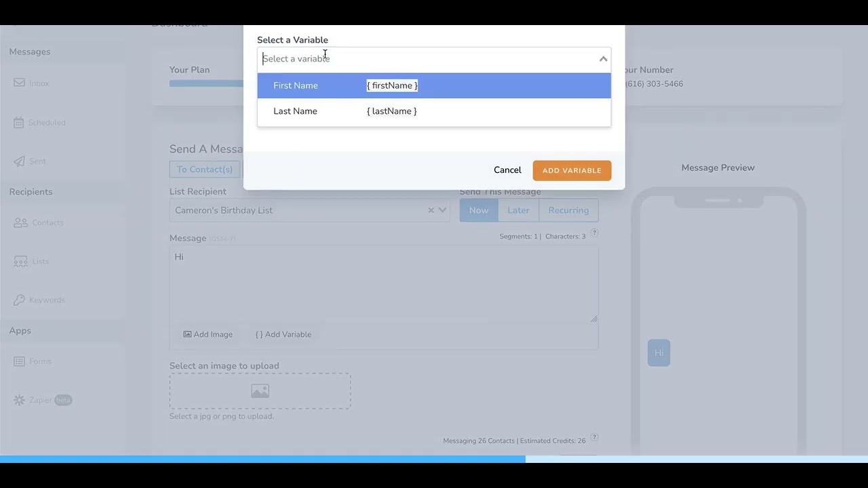
Task: Click the Your Plan usage bar
Action: (206, 84)
